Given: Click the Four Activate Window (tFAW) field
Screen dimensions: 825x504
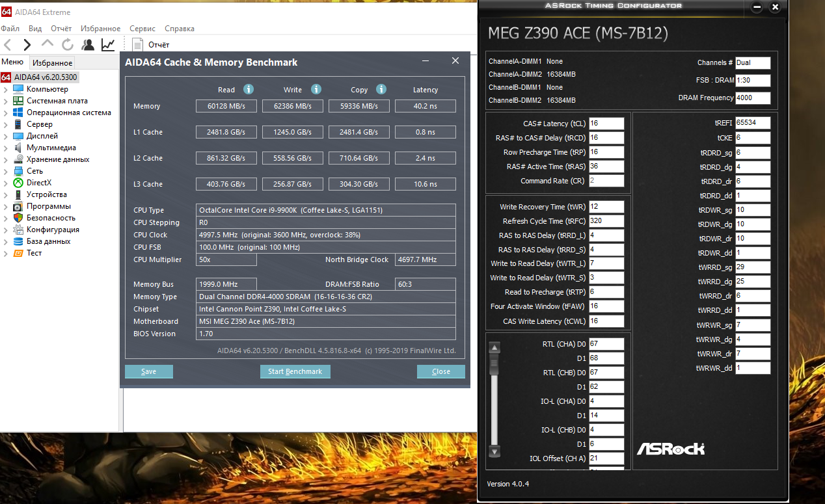Looking at the screenshot, I should click(x=606, y=307).
